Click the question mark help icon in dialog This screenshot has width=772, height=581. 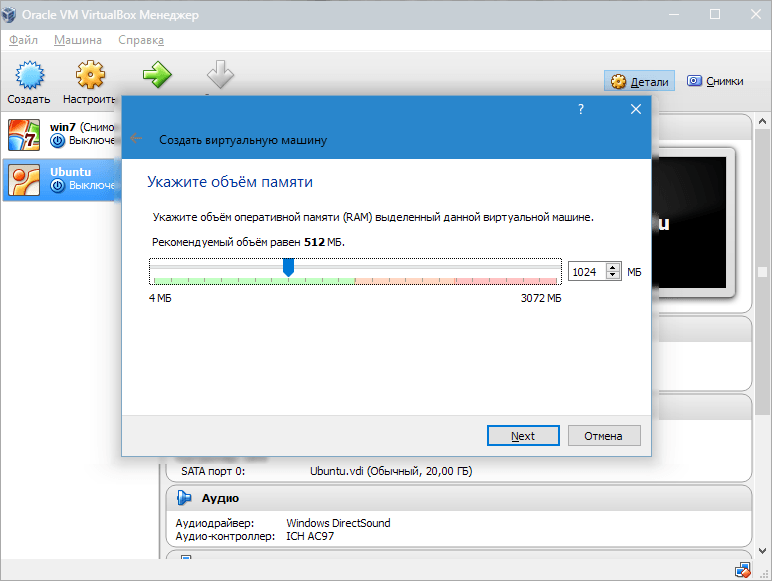(x=580, y=110)
